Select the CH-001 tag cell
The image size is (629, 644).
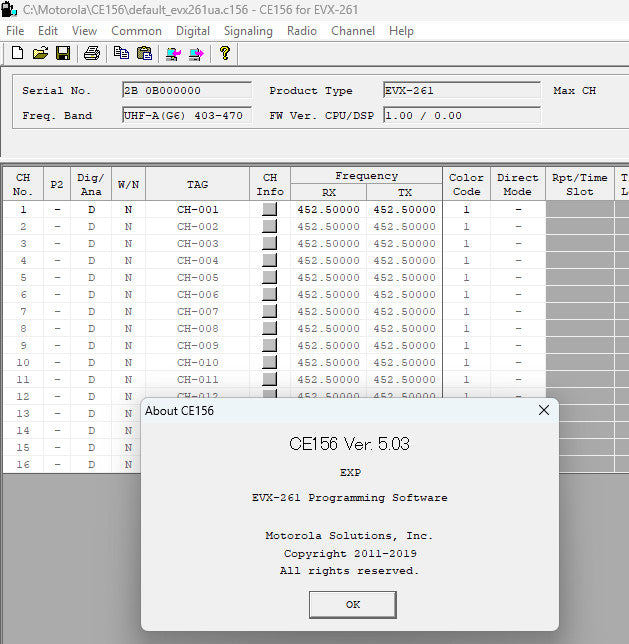point(197,209)
